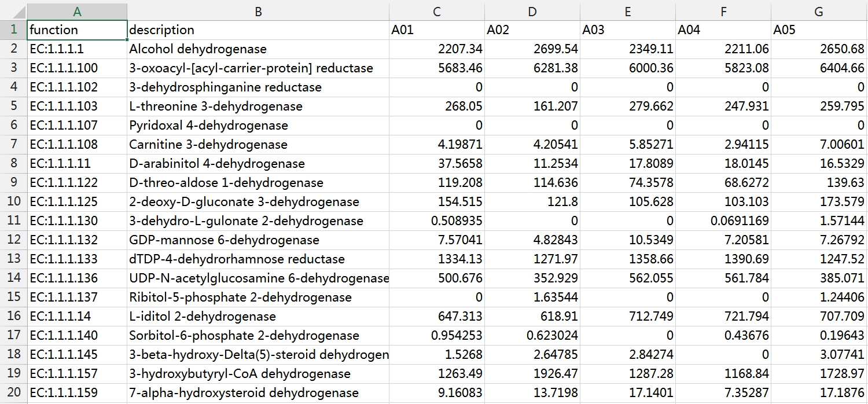
Task: Click '3-oxoacyl-[acyl-carrier-protein] reductase' cell
Action: (258, 68)
